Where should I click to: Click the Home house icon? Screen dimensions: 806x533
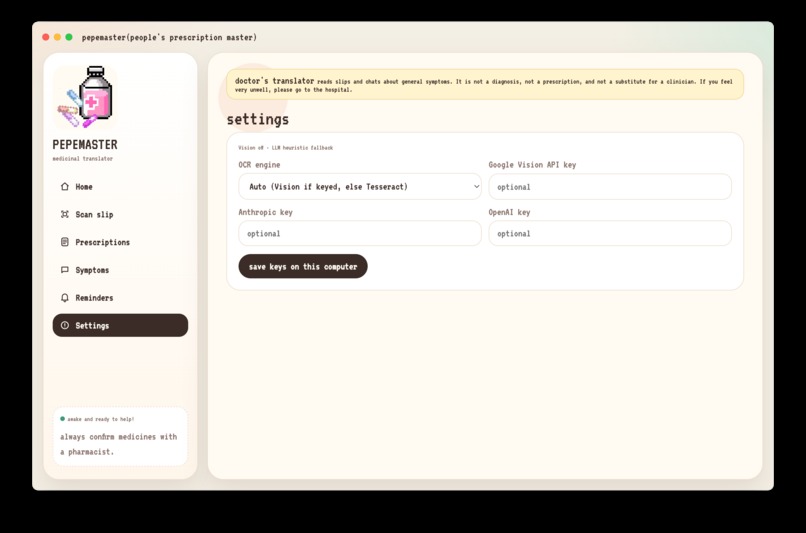(x=65, y=187)
